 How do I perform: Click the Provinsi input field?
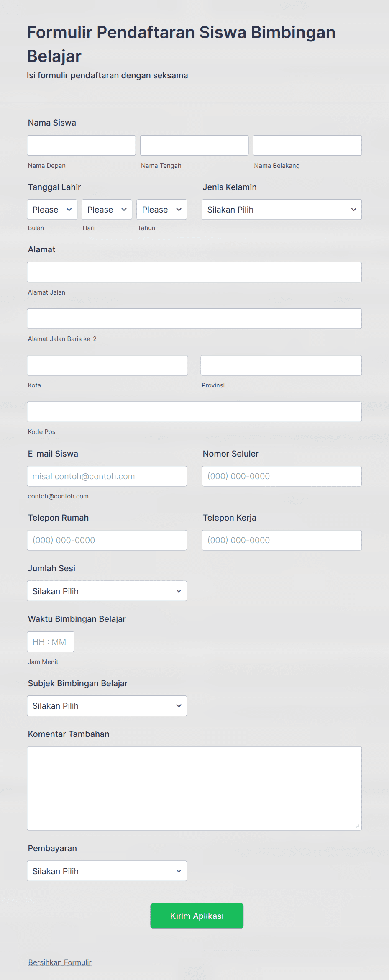pos(281,365)
